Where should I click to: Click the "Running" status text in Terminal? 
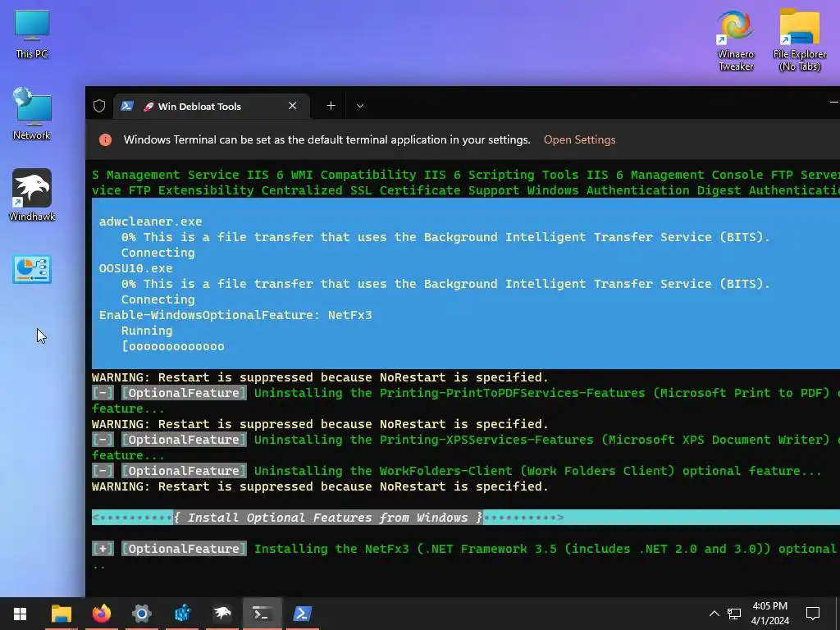147,331
